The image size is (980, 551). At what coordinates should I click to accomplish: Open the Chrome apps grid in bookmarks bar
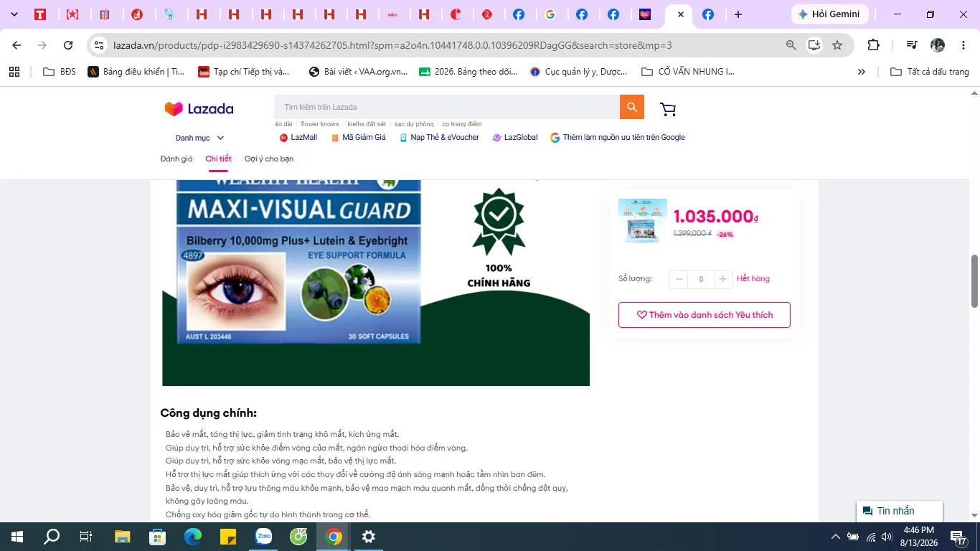[14, 72]
